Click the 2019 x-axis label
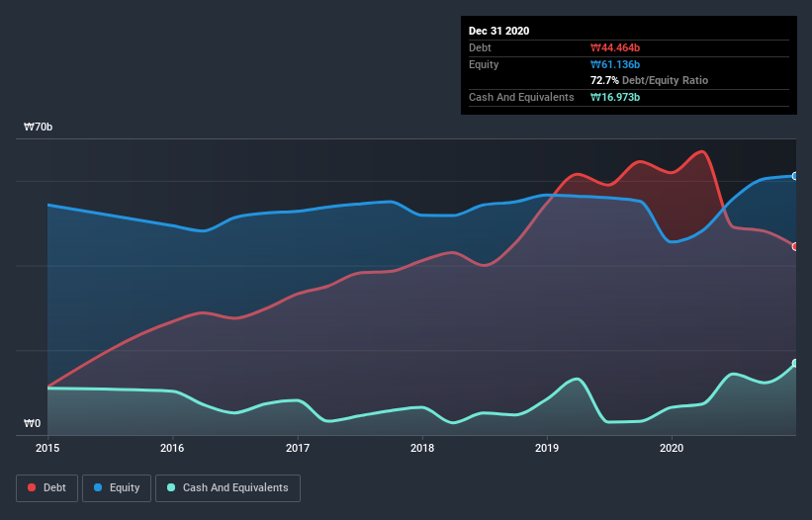Screen dimensions: 812x520 point(547,448)
